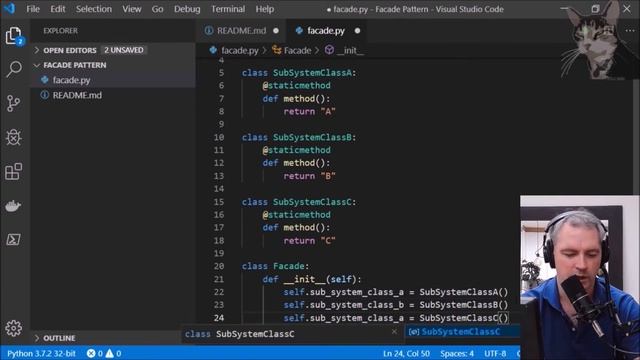Screen dimensions: 640x360
Task: Close the unsaved README.md tab dot
Action: coord(276,31)
